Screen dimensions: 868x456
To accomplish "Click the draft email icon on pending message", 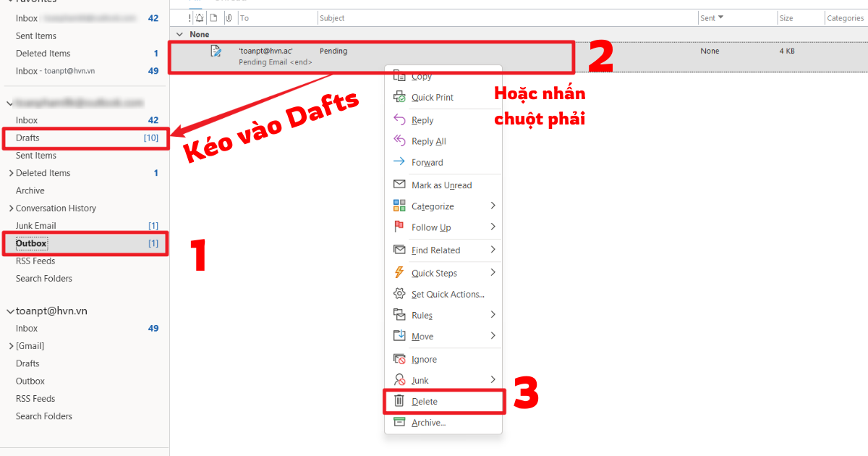I will click(x=216, y=51).
